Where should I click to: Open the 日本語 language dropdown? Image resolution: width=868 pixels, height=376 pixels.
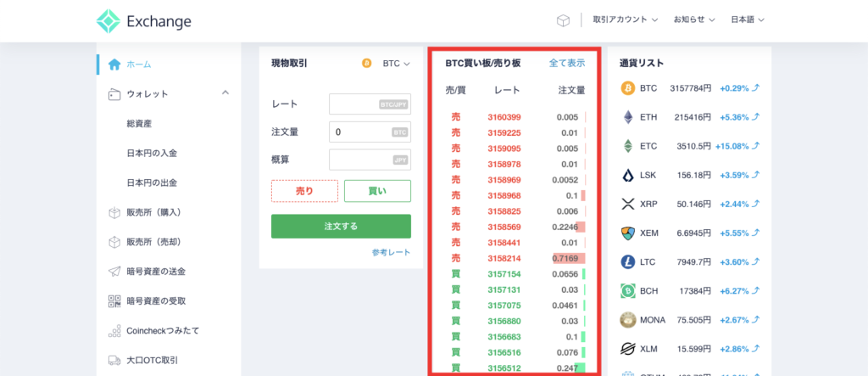click(x=748, y=20)
